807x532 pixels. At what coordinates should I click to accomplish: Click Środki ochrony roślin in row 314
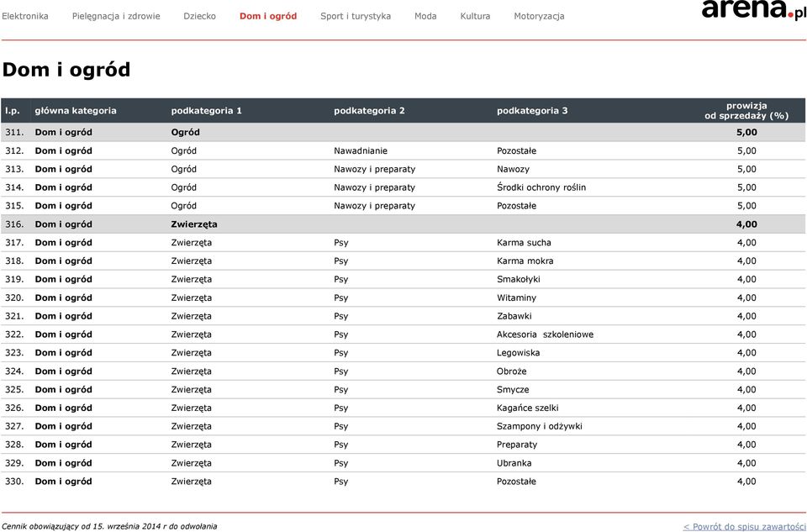coord(541,187)
